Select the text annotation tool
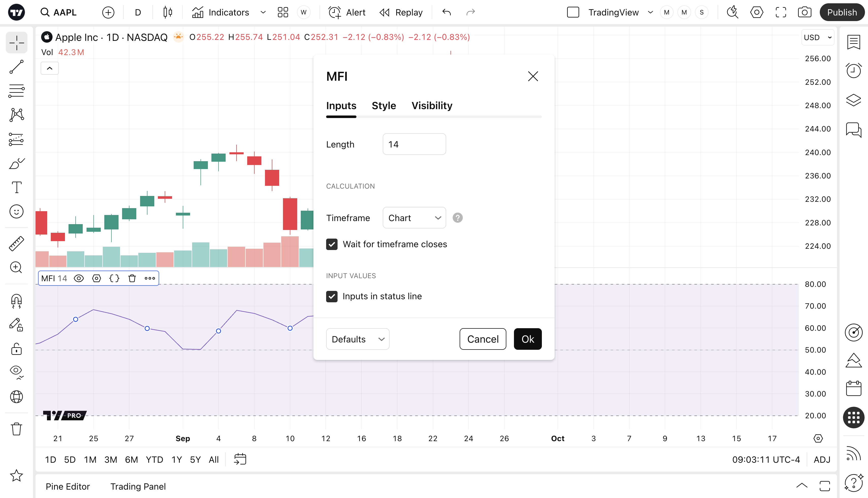The width and height of the screenshot is (868, 498). [x=16, y=187]
